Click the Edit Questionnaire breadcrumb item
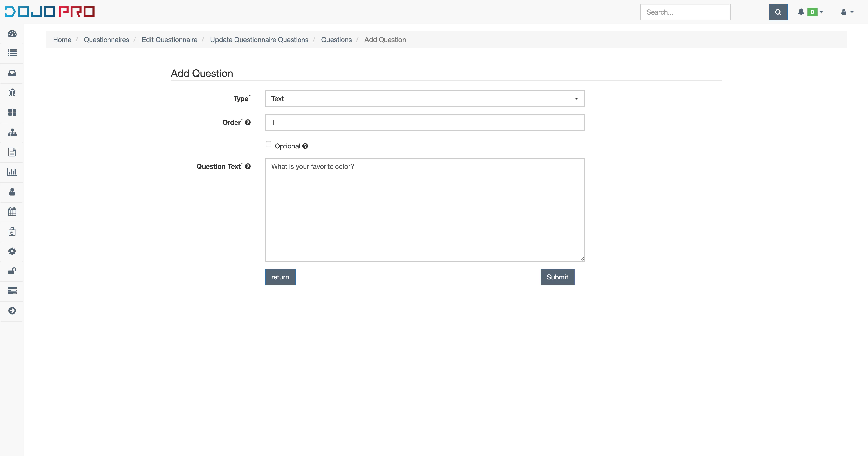 pos(169,40)
